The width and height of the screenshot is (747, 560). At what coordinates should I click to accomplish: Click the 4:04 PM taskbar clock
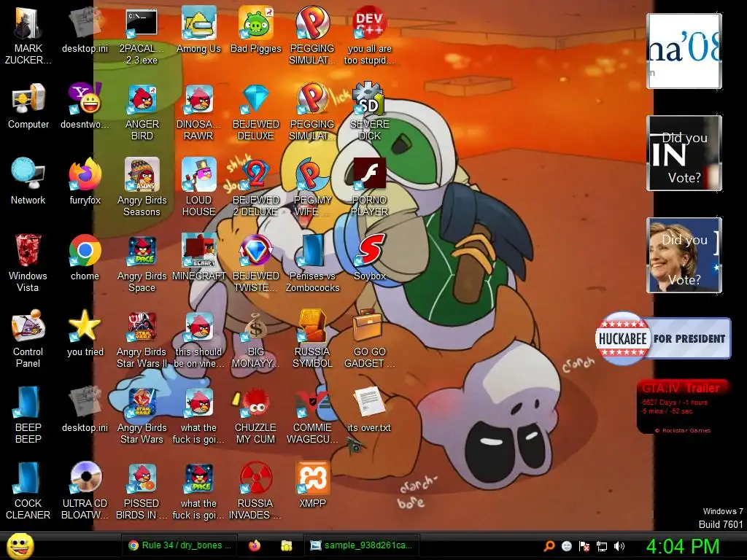pos(683,546)
